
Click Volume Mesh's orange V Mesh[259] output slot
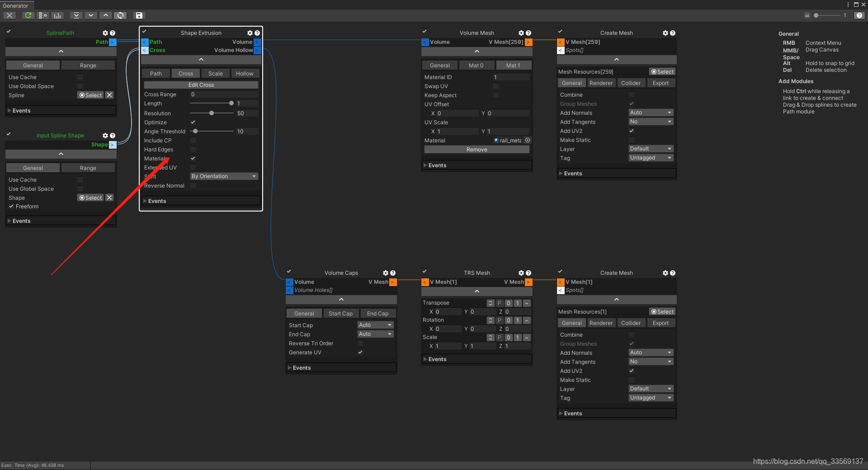pyautogui.click(x=528, y=42)
